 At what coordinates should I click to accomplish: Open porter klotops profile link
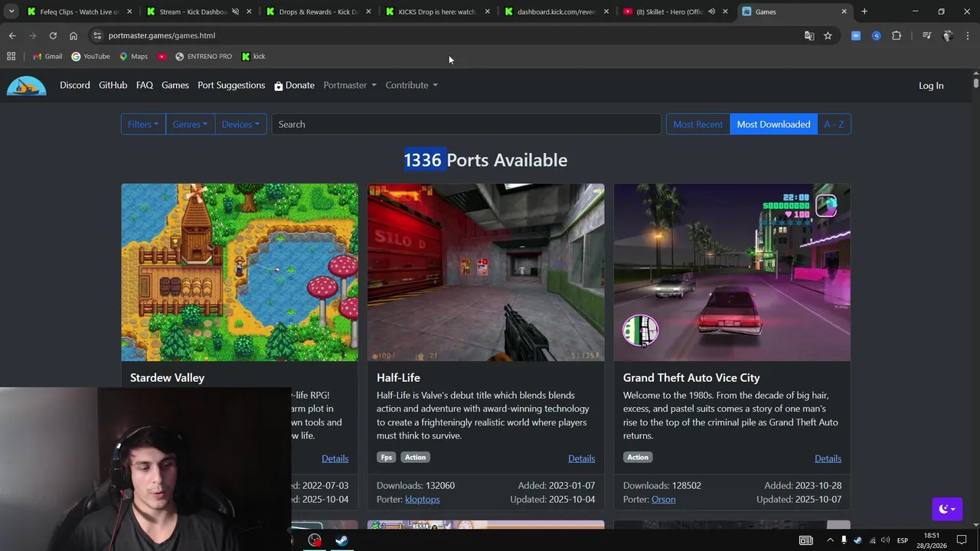click(x=422, y=500)
